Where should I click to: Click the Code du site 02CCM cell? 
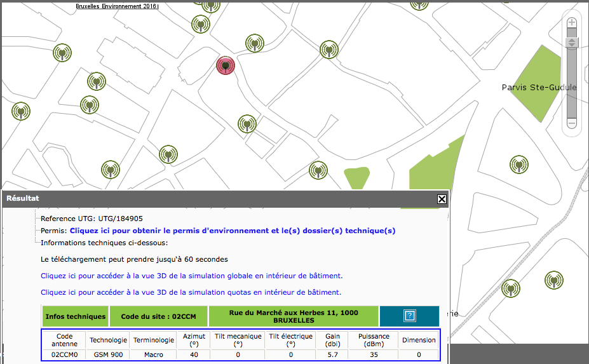(158, 316)
